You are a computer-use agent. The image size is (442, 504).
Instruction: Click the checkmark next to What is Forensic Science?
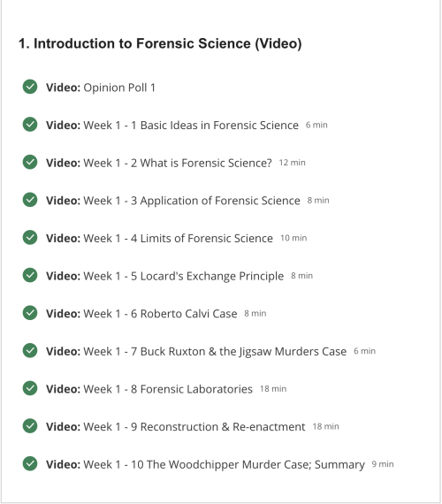click(30, 162)
